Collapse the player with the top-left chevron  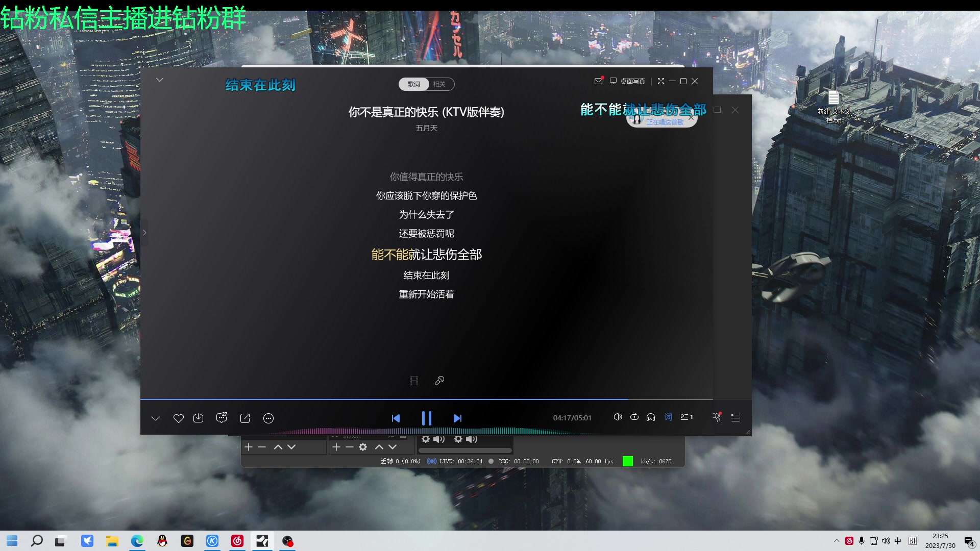(160, 80)
